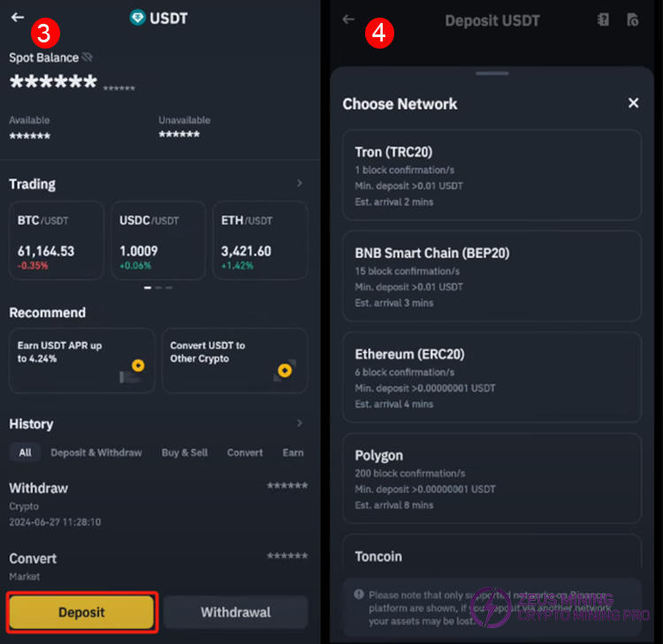The height and width of the screenshot is (644, 663).
Task: Open the deposit history icon
Action: click(x=633, y=19)
